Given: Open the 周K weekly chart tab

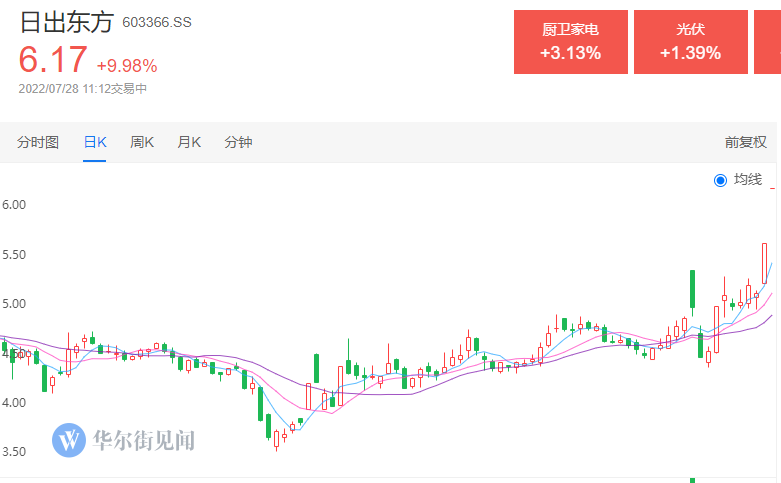Looking at the screenshot, I should 142,142.
